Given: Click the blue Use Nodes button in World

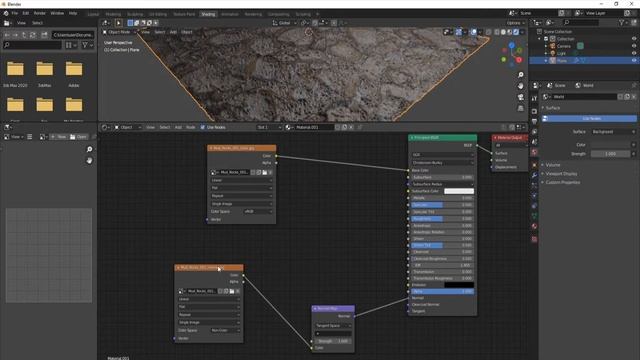Looking at the screenshot, I should point(589,118).
